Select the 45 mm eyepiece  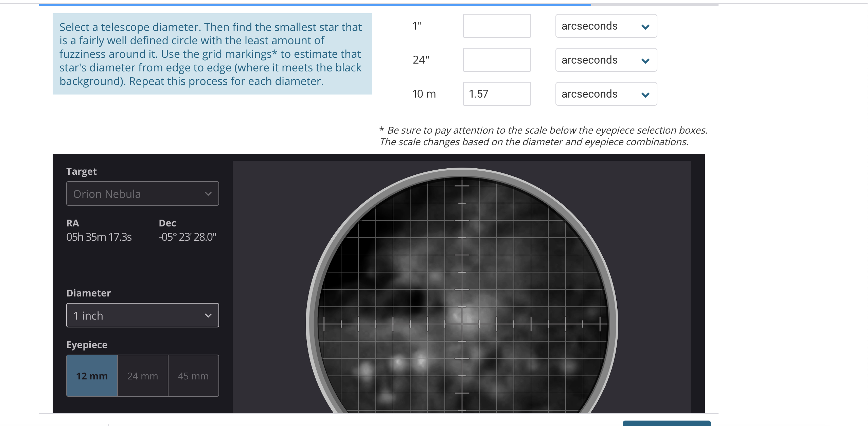(x=193, y=376)
